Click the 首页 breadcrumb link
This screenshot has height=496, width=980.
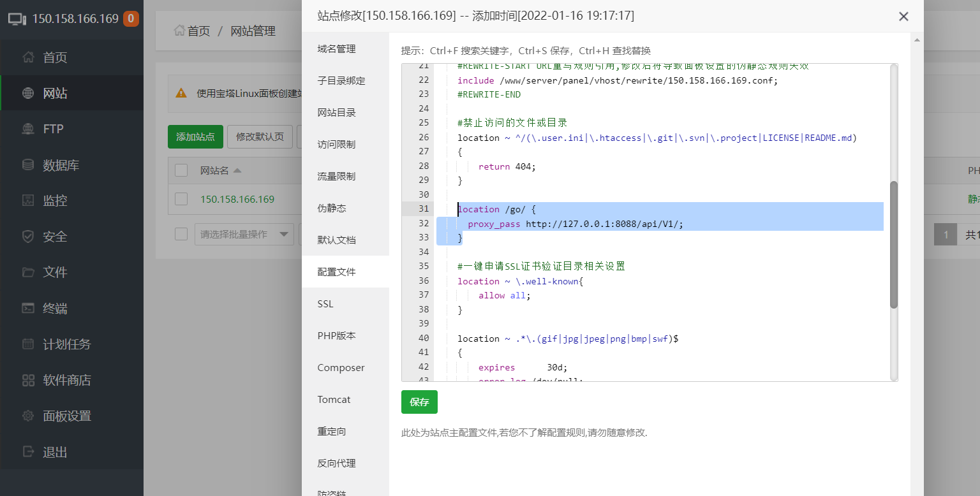(x=198, y=31)
